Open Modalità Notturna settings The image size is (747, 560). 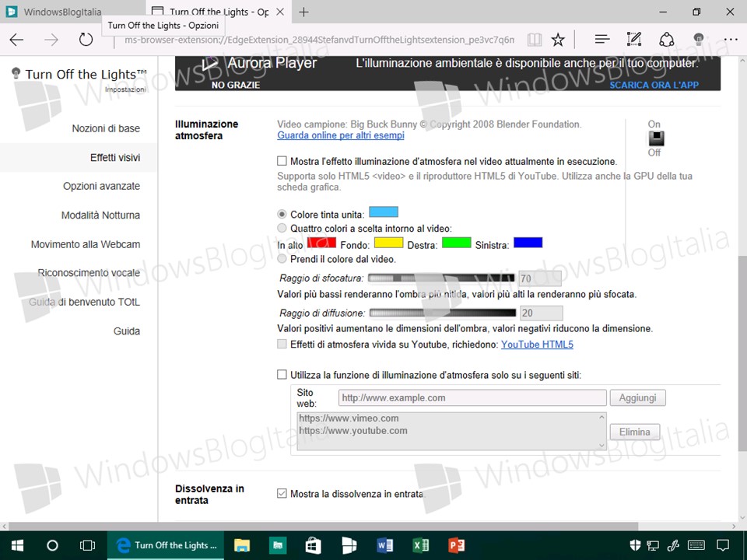click(100, 215)
